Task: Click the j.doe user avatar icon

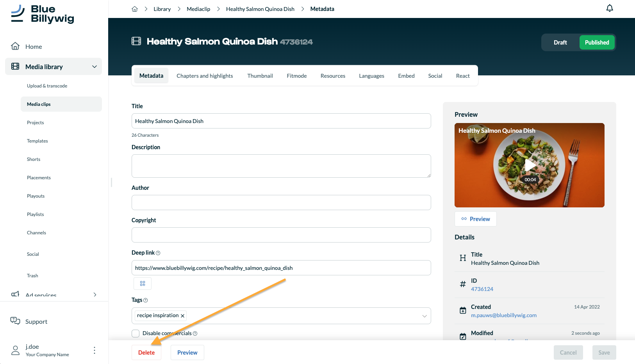Action: pos(16,350)
